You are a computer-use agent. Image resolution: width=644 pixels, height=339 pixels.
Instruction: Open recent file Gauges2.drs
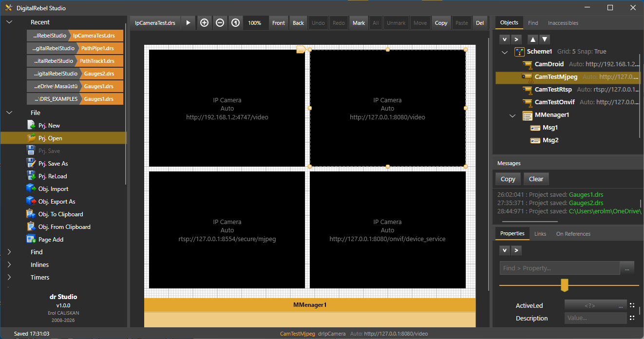[x=75, y=74]
